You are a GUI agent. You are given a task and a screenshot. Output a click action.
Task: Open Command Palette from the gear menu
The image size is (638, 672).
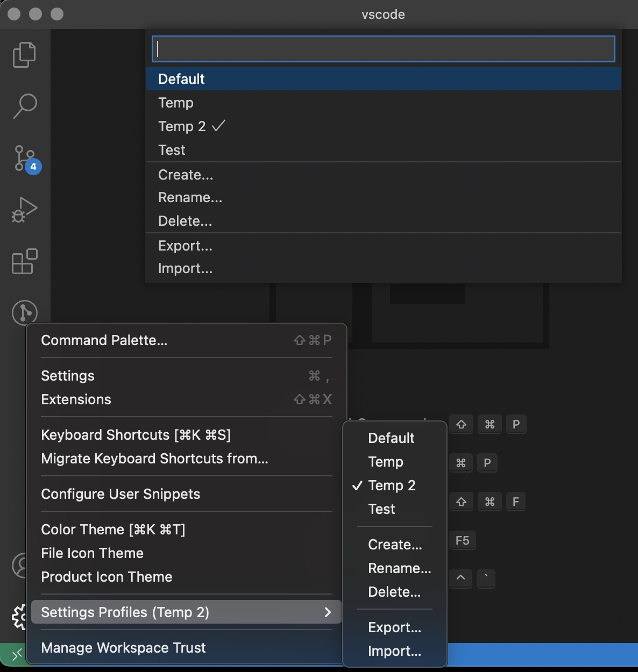click(x=104, y=340)
